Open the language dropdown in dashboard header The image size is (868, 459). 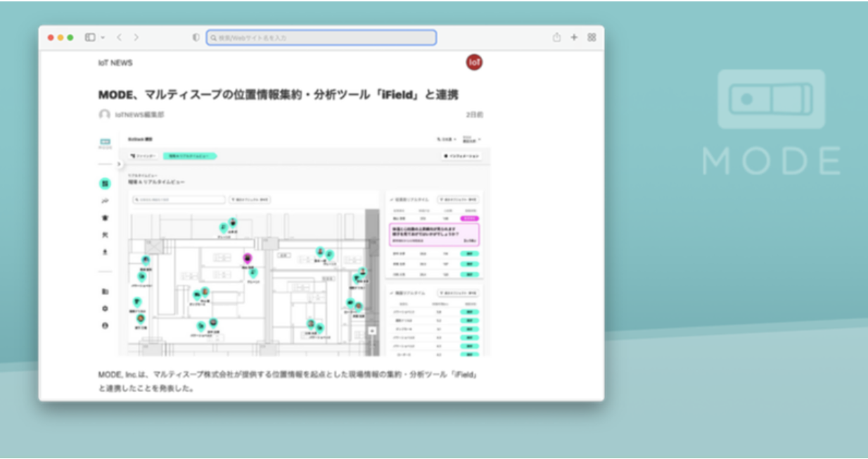pos(447,139)
